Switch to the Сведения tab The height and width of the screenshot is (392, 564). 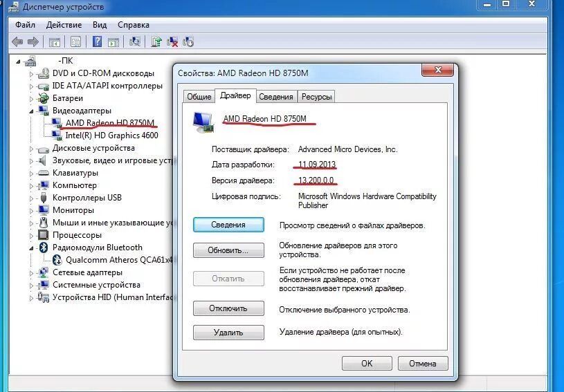[276, 97]
